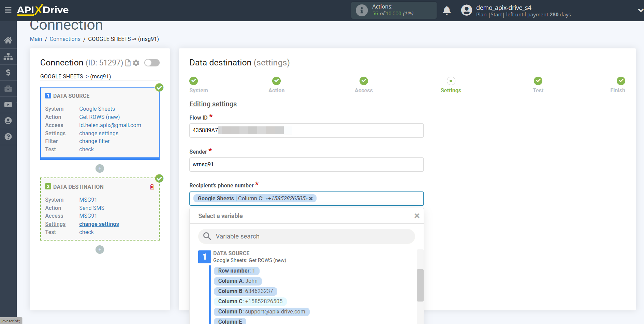Viewport: 644px width, 324px height.
Task: Open the video tutorials sidebar icon
Action: click(8, 105)
